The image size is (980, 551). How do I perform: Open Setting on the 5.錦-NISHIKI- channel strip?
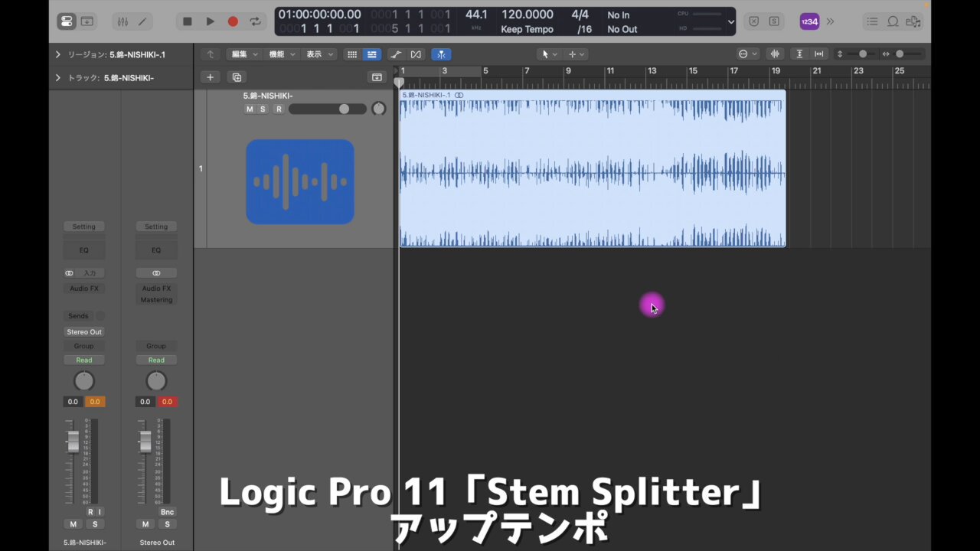[x=84, y=227]
